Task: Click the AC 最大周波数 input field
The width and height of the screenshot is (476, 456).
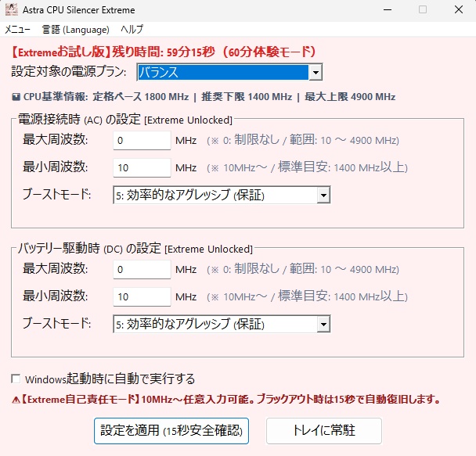Action: click(x=142, y=140)
